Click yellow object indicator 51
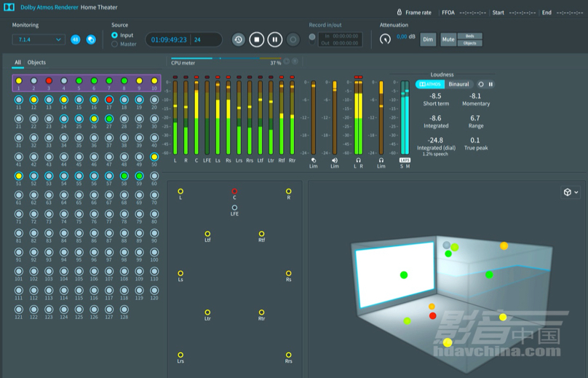 [x=18, y=176]
